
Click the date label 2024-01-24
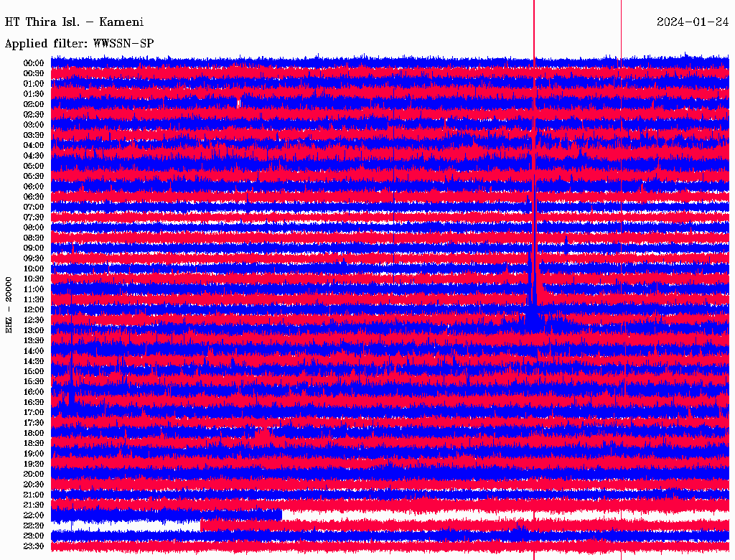tap(693, 22)
